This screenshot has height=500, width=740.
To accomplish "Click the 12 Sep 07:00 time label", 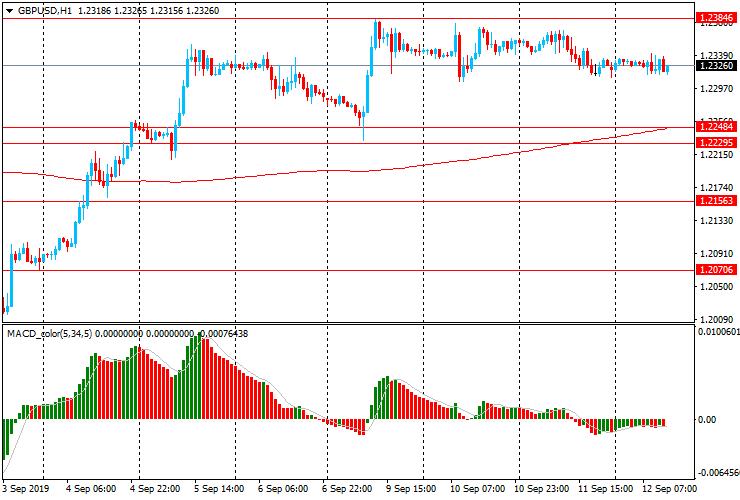I will coord(670,489).
